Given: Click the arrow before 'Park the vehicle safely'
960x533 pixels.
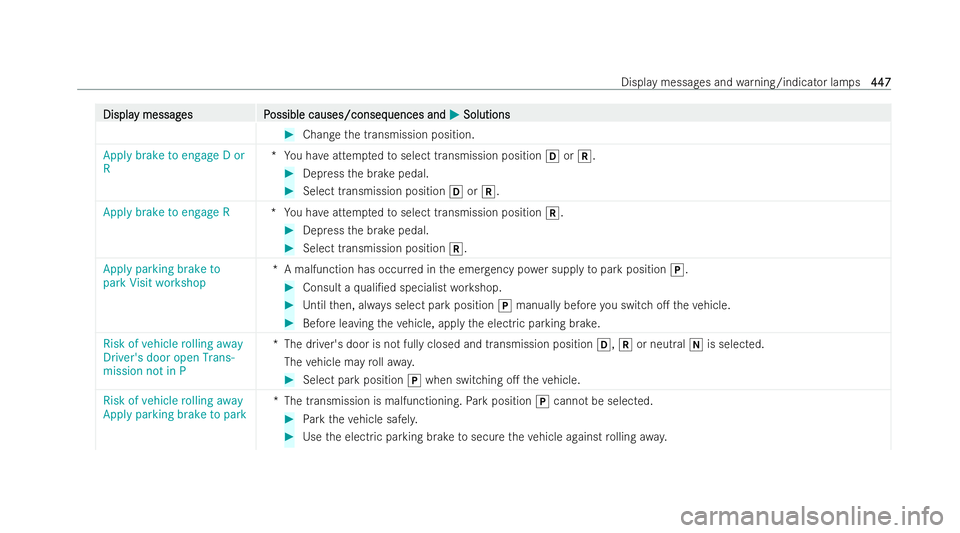Looking at the screenshot, I should click(x=290, y=419).
